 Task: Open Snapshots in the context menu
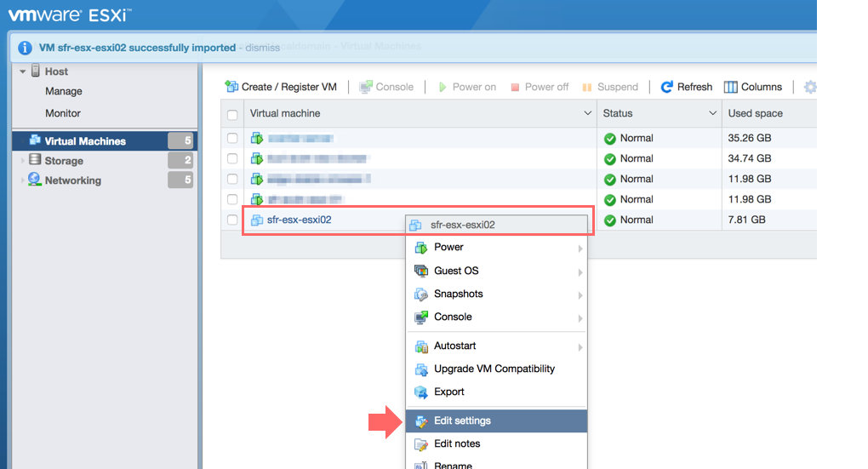point(497,294)
